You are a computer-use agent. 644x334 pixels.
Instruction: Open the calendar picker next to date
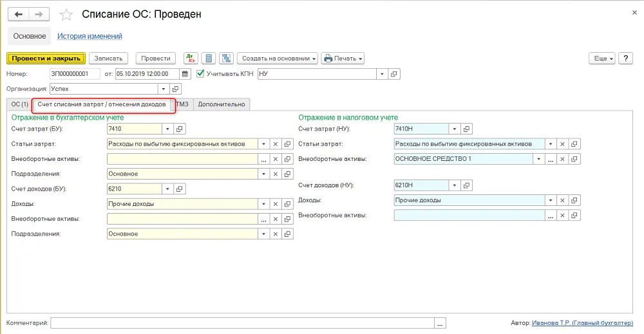(185, 74)
